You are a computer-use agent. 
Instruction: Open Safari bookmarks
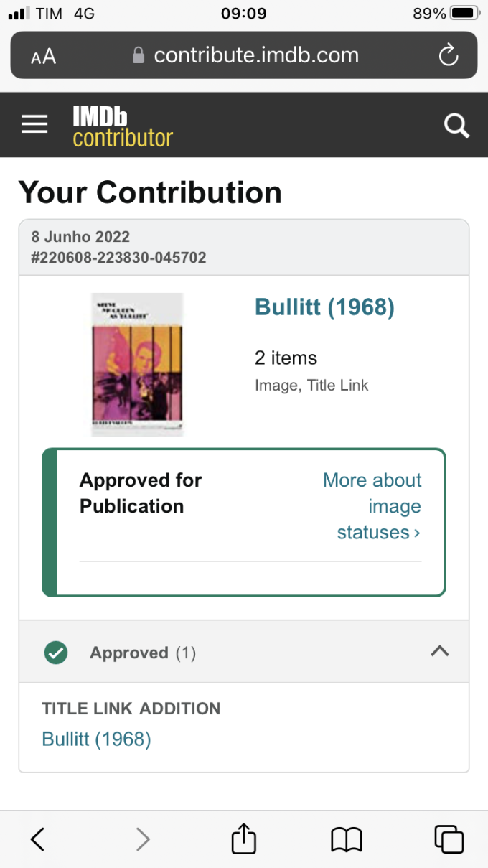click(346, 839)
